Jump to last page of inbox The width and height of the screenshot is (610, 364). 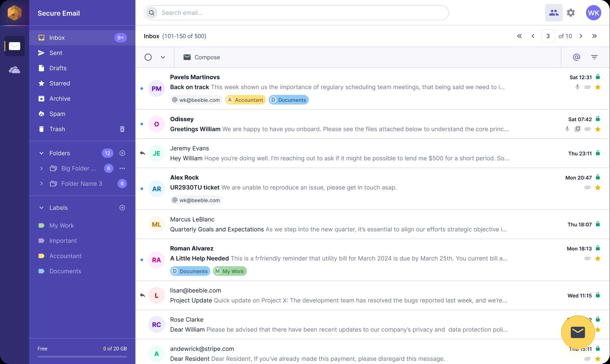tap(594, 36)
